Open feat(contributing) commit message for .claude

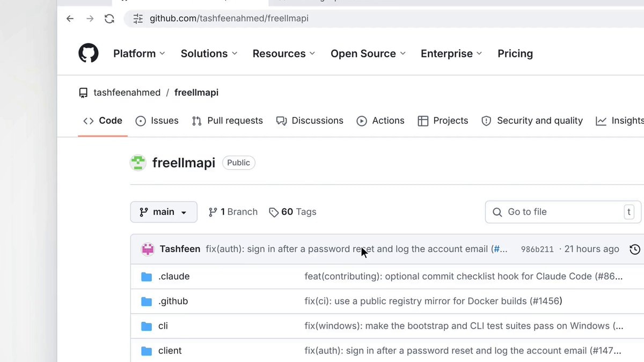[464, 277]
